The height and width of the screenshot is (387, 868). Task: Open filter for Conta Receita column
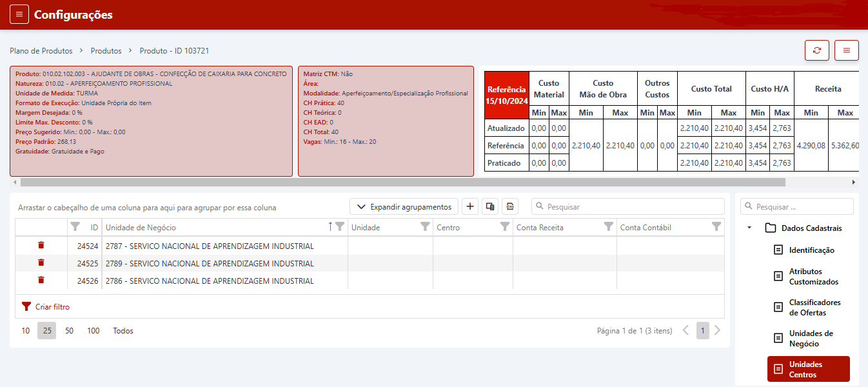tap(608, 226)
